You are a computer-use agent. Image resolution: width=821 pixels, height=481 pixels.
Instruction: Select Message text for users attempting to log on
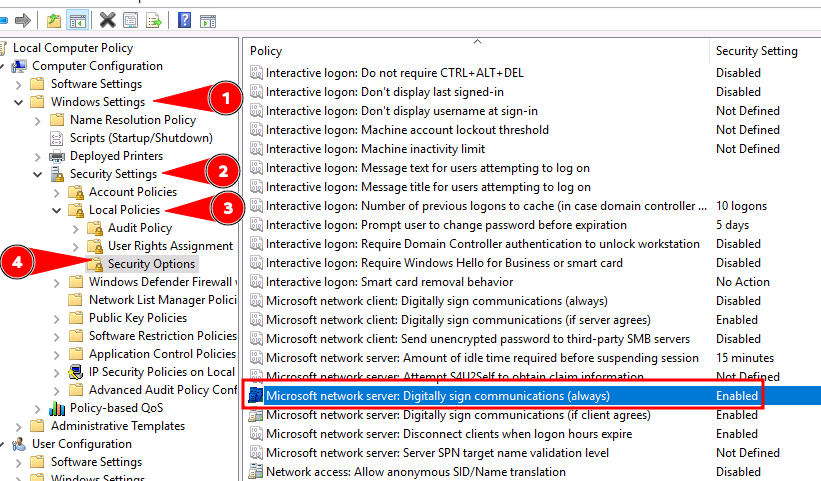tap(428, 168)
